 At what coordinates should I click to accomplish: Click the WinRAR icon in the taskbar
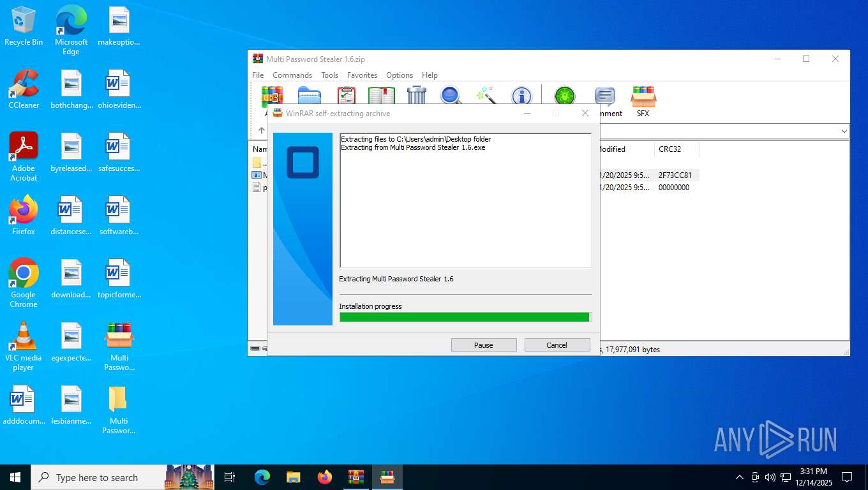[x=355, y=477]
